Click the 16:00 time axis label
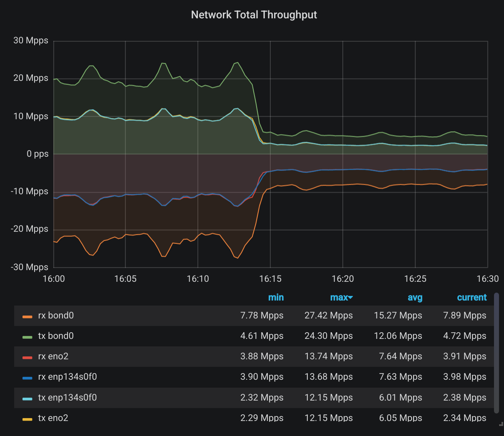This screenshot has height=436, width=504. click(54, 279)
